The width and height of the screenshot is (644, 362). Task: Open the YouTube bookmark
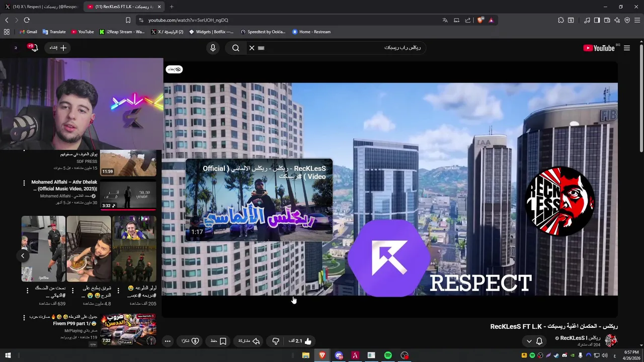(83, 32)
